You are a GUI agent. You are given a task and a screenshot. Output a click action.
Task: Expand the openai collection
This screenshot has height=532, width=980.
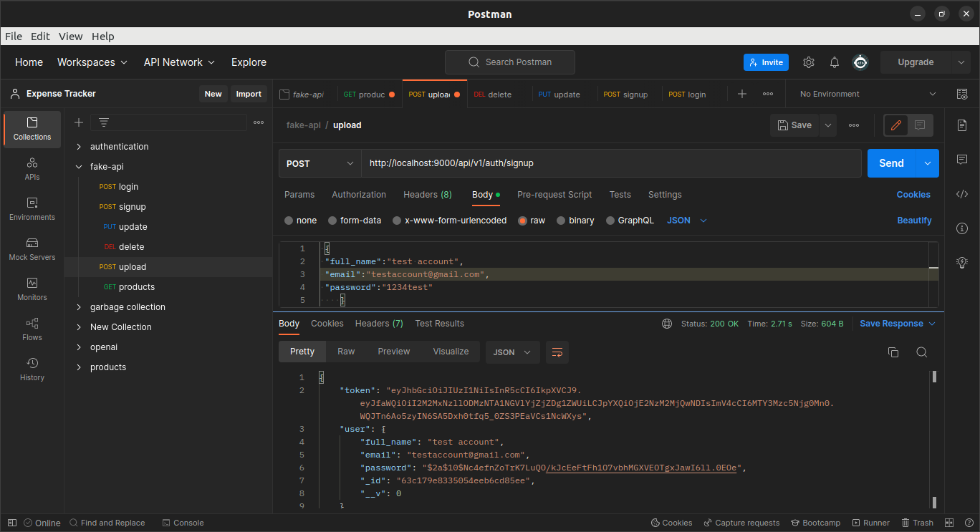[x=79, y=347]
